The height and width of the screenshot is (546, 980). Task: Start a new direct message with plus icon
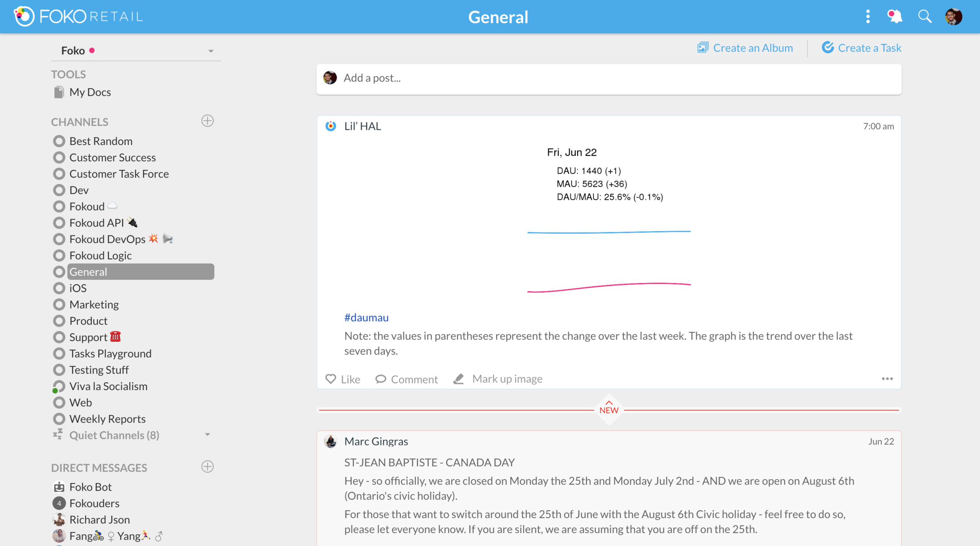coord(207,467)
